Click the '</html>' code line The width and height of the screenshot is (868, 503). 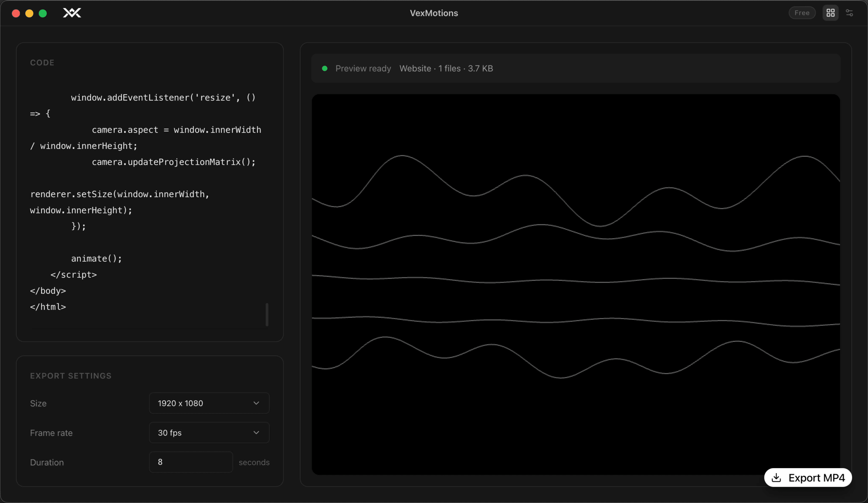tap(48, 307)
